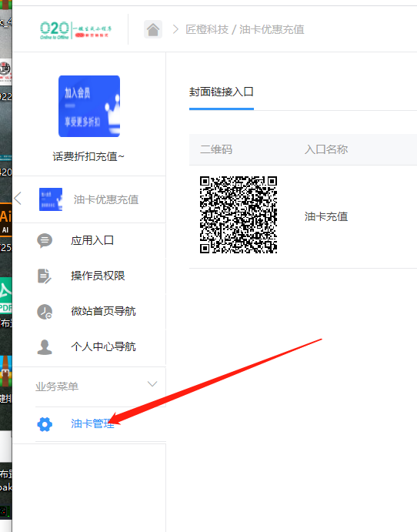The height and width of the screenshot is (532, 417).
Task: Click the breadcrumb chevron after home
Action: coord(175,29)
